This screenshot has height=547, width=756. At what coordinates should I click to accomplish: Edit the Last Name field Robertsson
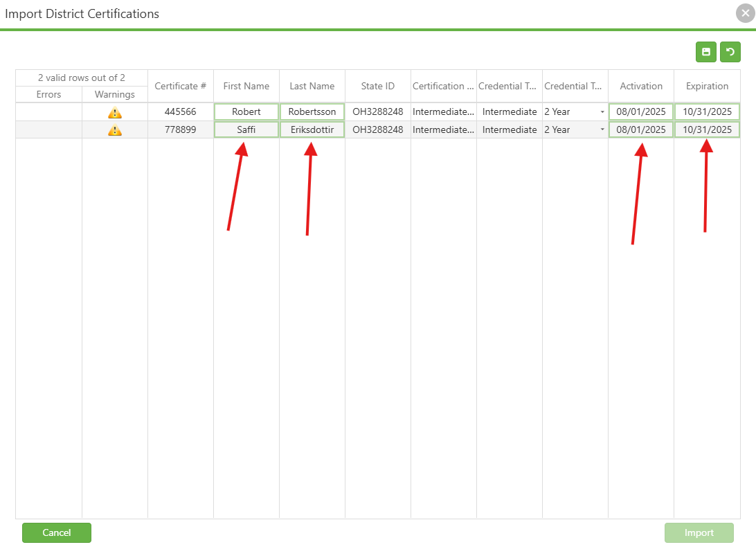(312, 112)
